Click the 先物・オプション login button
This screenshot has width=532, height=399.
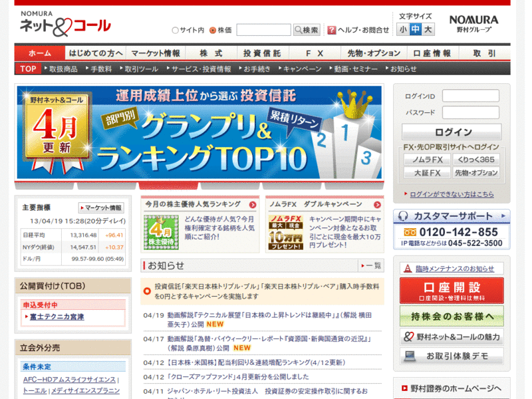click(x=476, y=173)
